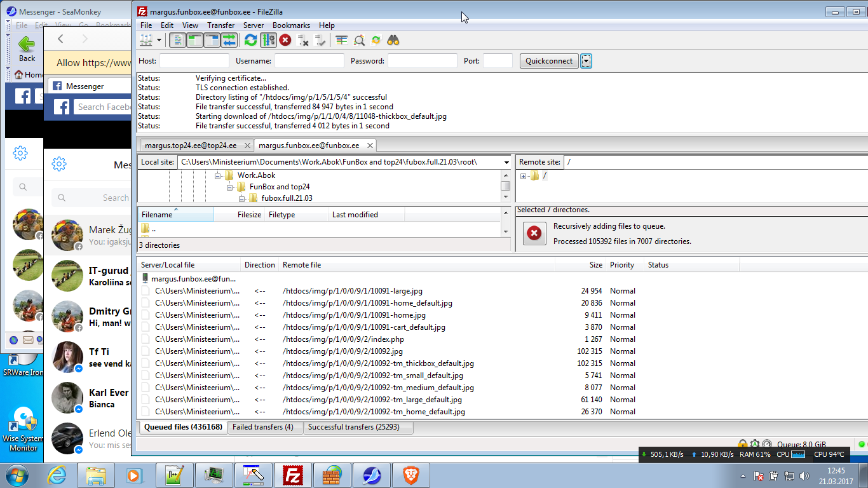Screen dimensions: 868x488
Task: Search for files with binoculars icon
Action: pyautogui.click(x=393, y=40)
